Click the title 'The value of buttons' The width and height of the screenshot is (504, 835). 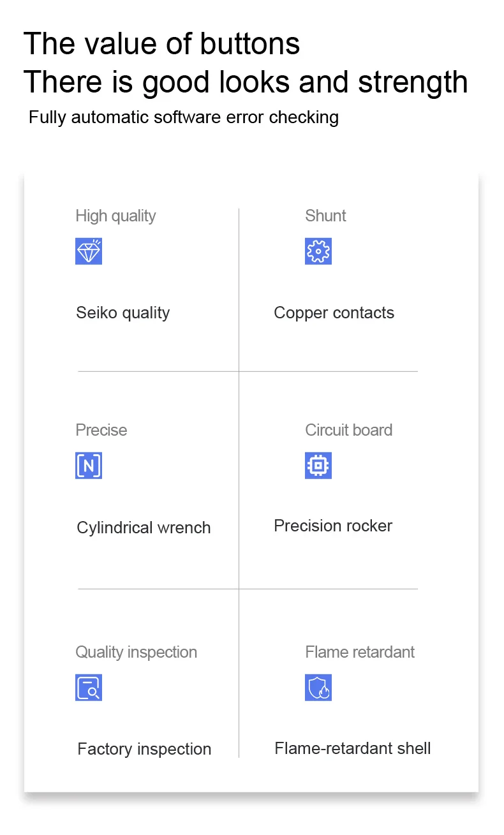161,44
